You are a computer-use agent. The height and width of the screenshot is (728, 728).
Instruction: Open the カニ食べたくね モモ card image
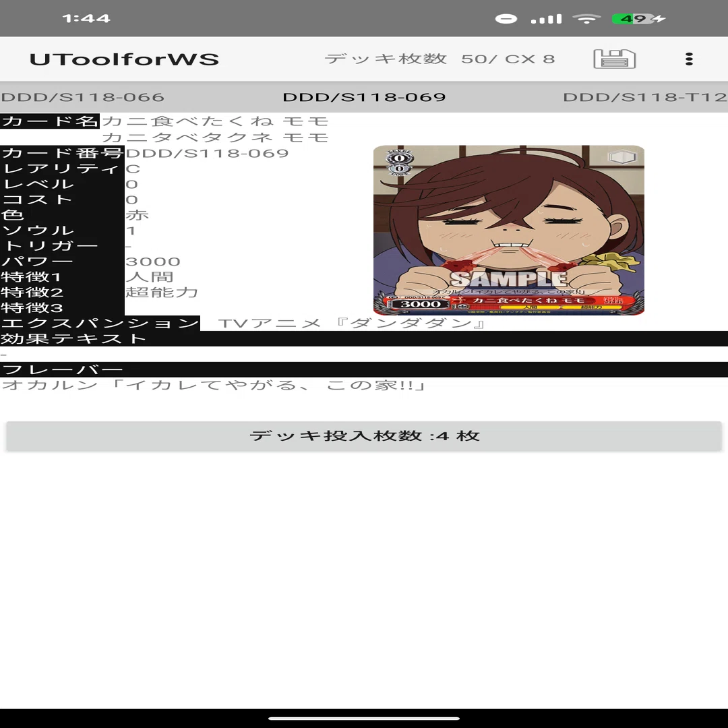tap(509, 231)
